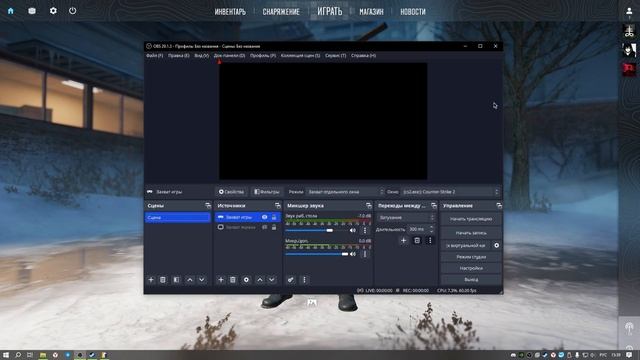Mute the Mic/Aux audio channel
The width and height of the screenshot is (640, 360).
(x=353, y=254)
